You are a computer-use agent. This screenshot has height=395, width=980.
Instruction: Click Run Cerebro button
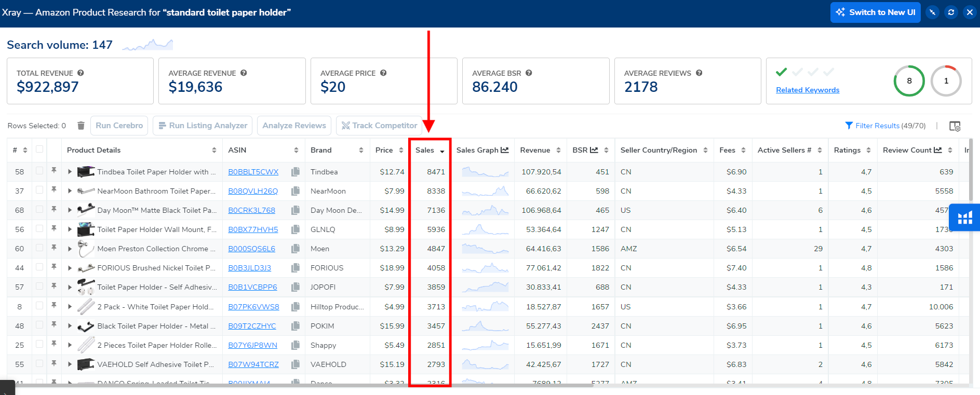click(x=119, y=126)
